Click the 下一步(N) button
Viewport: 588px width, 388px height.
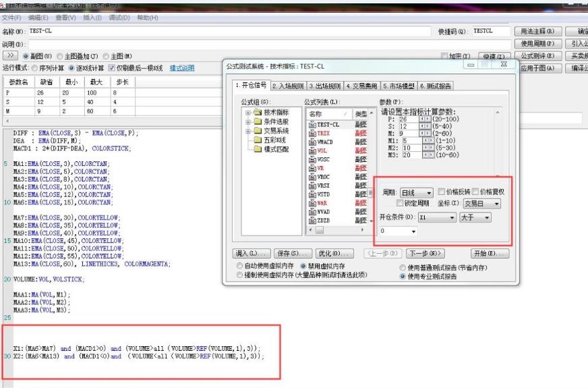[x=425, y=253]
